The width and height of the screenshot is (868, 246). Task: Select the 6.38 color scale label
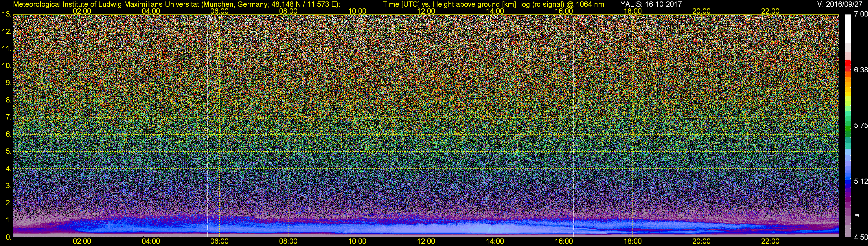click(861, 70)
